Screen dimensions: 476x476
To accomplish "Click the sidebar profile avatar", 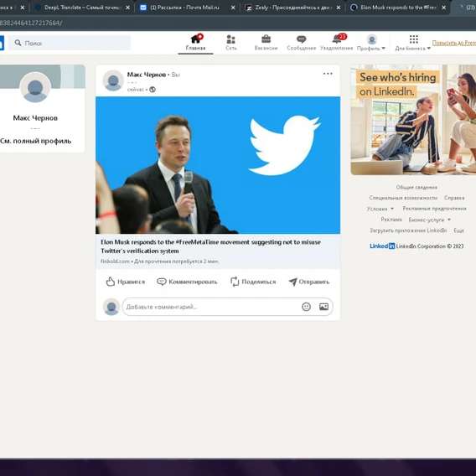I will click(35, 88).
